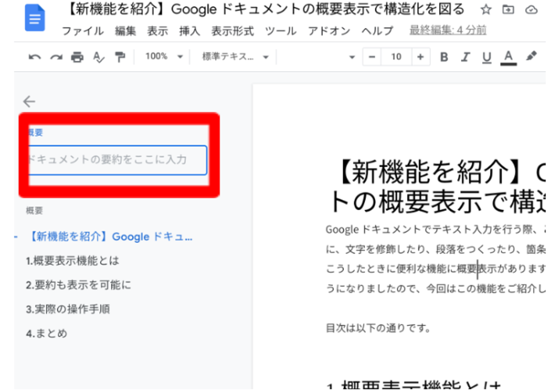Undo the last action

[35, 57]
